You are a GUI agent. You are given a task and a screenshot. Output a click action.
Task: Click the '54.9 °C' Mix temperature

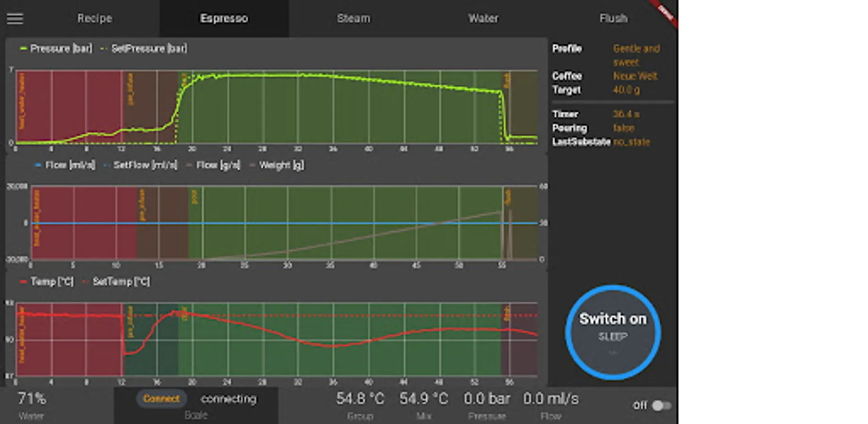coord(424,399)
